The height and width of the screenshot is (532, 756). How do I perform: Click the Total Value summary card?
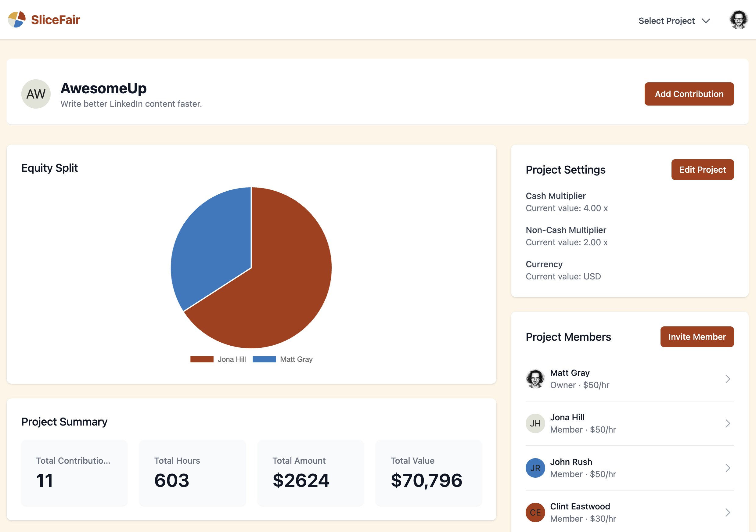coord(428,473)
